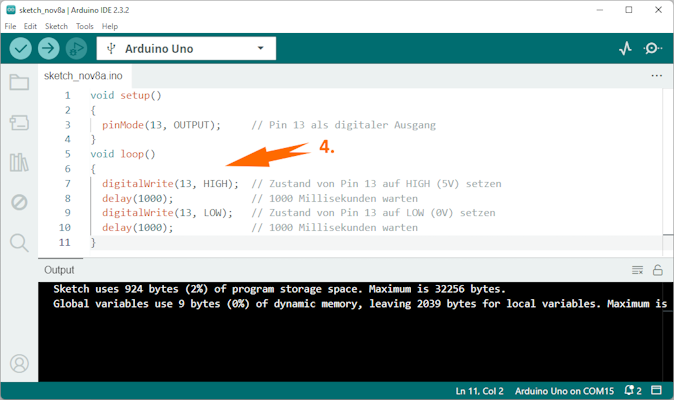
Task: Click 'Global variables use 9 bytes' output line
Action: coord(360,304)
